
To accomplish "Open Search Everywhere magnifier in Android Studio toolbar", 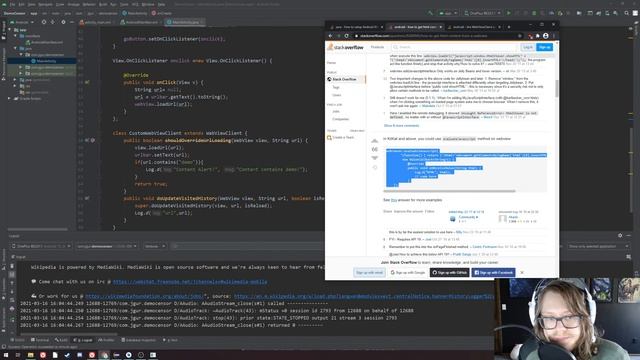I will pyautogui.click(x=627, y=13).
